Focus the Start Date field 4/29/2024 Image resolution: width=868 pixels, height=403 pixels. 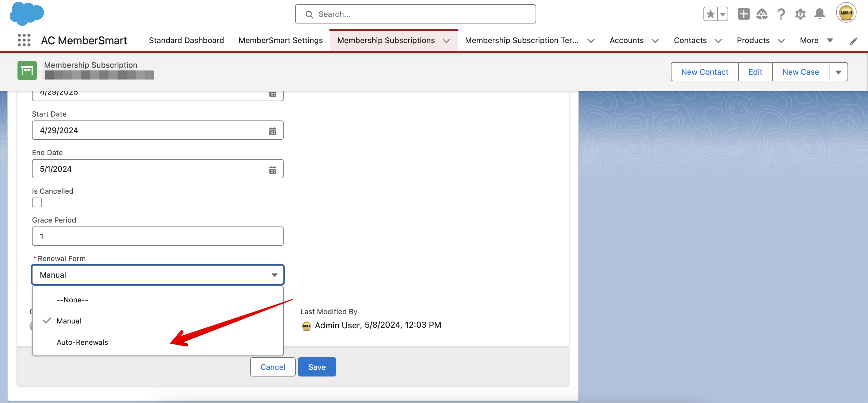158,130
